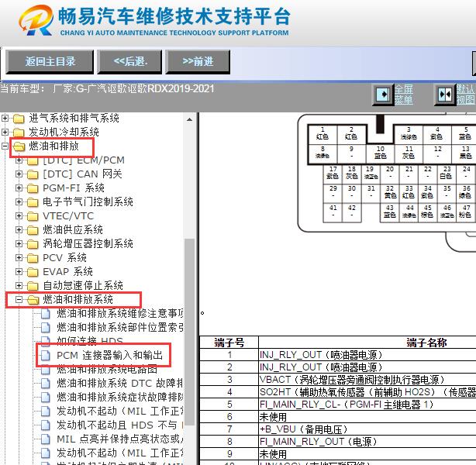The image size is (476, 465).
Task: Open 燃油和排放系统电路图 page
Action: click(107, 369)
